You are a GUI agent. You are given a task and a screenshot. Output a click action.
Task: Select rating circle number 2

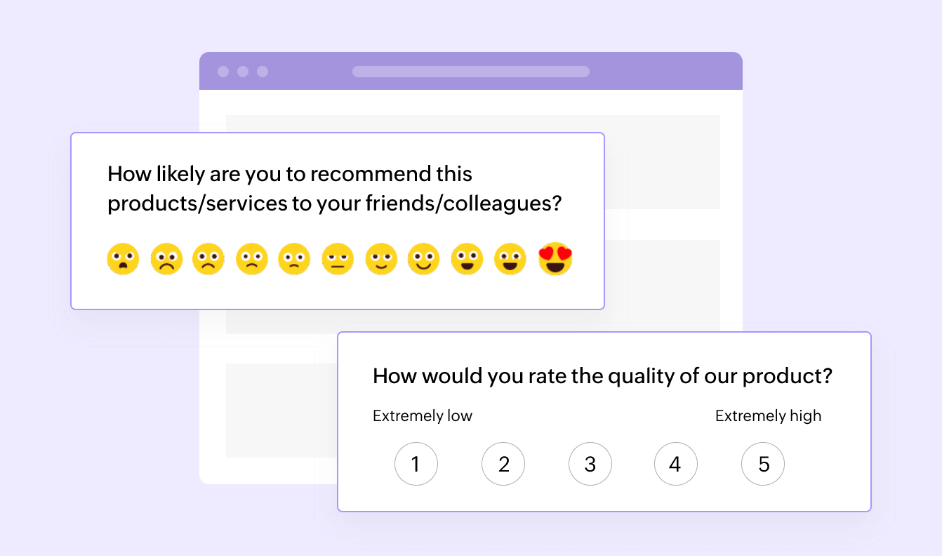click(x=503, y=464)
